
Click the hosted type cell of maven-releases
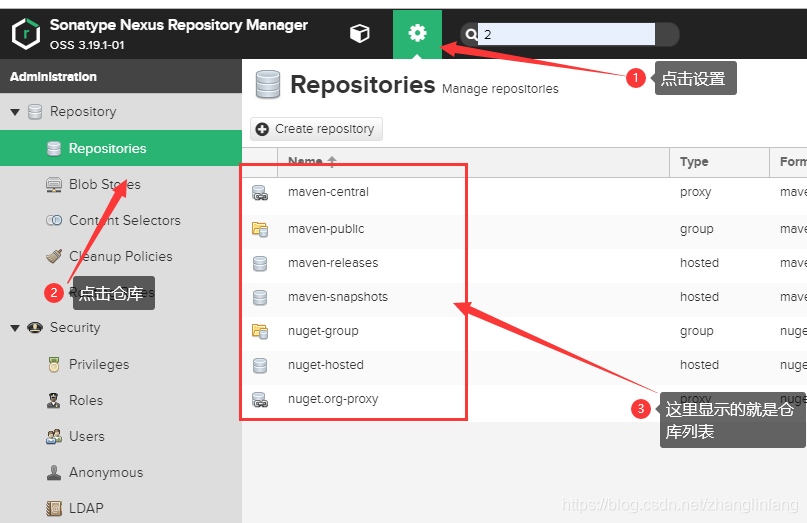(699, 263)
